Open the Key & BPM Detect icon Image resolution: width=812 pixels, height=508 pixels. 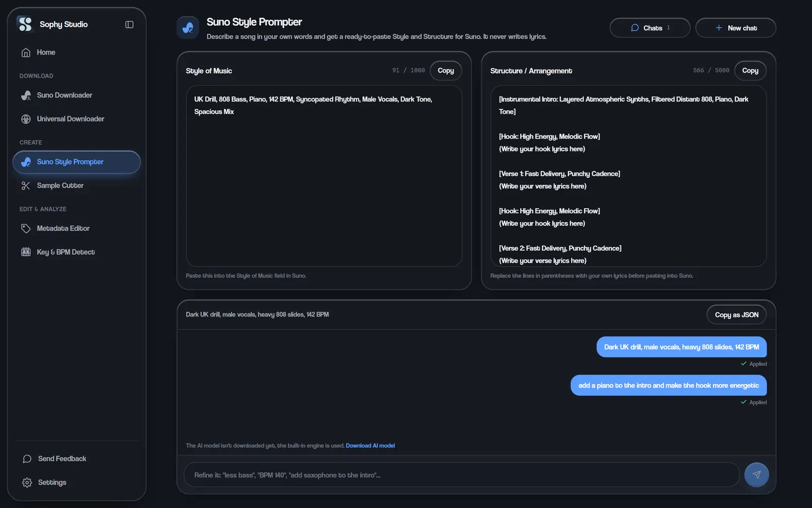pos(26,252)
